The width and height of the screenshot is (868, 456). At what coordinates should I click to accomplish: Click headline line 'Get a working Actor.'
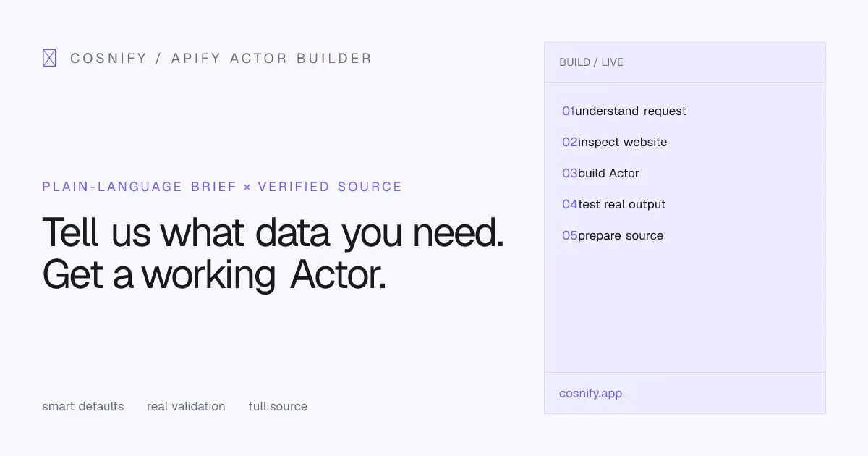click(215, 274)
